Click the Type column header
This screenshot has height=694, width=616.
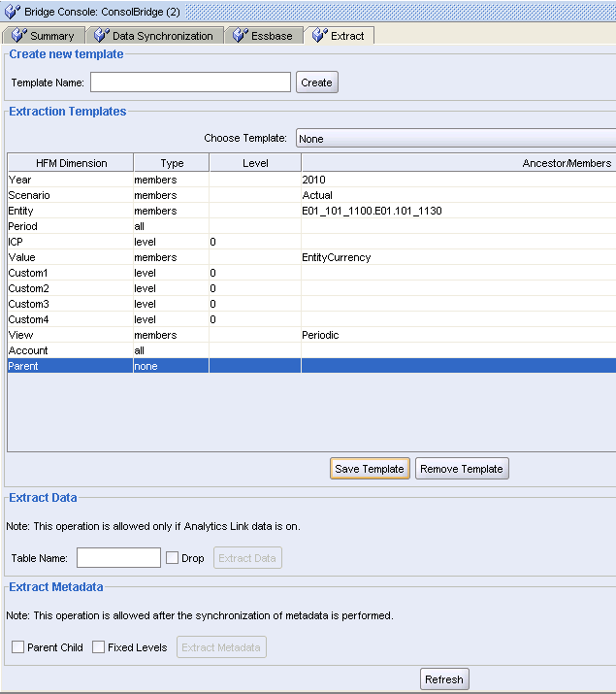[172, 163]
